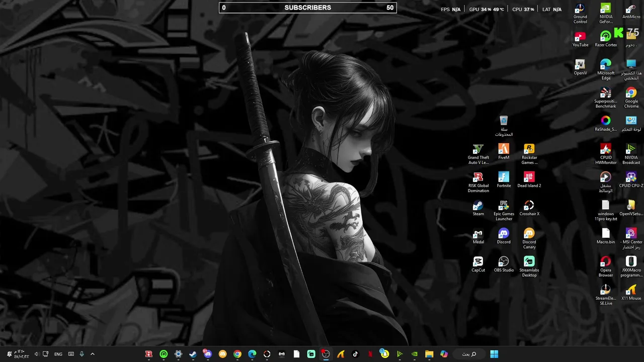Select the Media Player shortcut near CPU-Z

[x=606, y=183]
